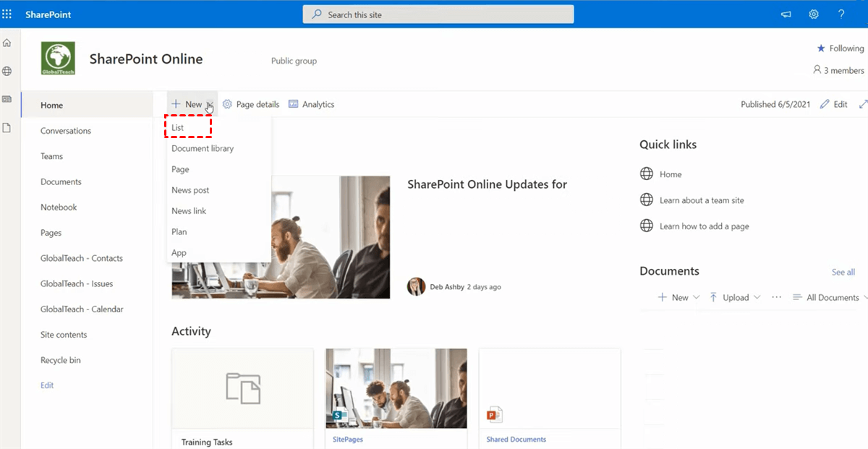Viewport: 868px width, 449px height.
Task: Open the Training Tasks activity card
Action: point(242,399)
